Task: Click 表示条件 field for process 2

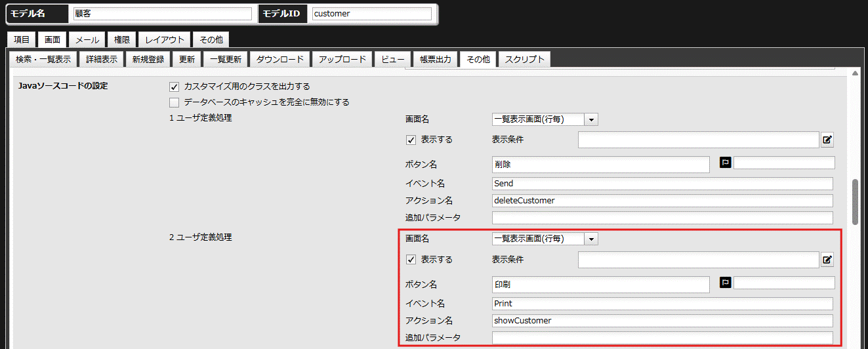Action: (x=699, y=260)
